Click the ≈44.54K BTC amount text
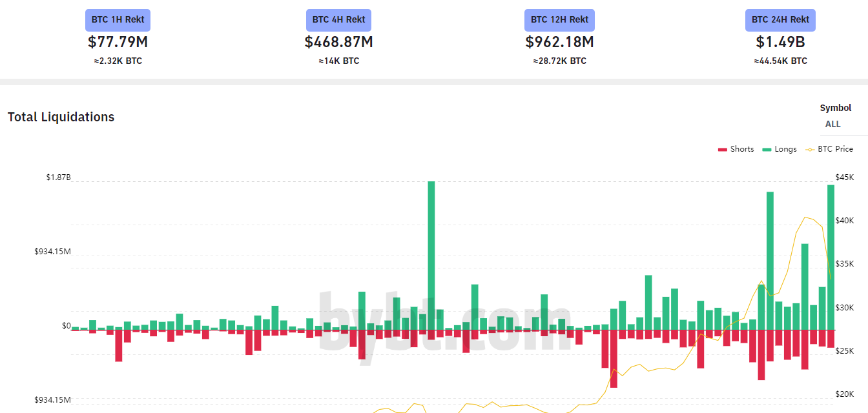The image size is (868, 413). coord(780,61)
